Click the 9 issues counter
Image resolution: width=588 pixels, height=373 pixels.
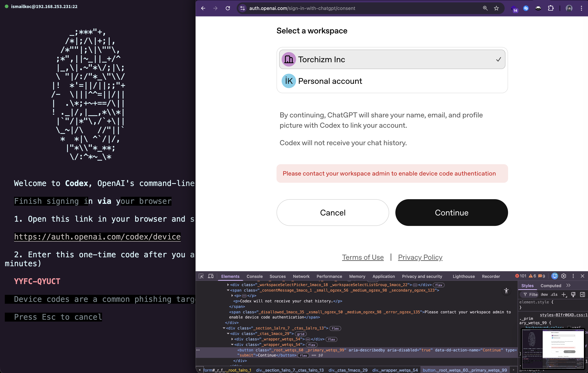(x=542, y=276)
